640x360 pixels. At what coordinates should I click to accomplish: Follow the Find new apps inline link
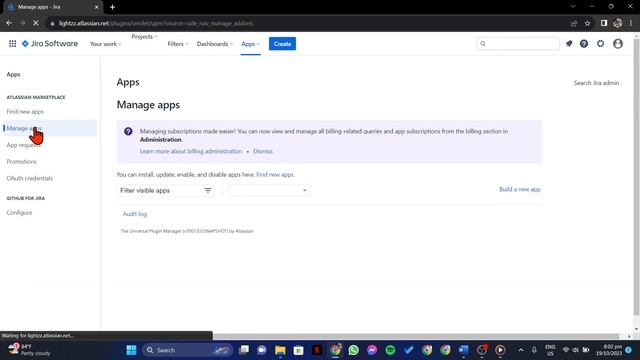[275, 175]
